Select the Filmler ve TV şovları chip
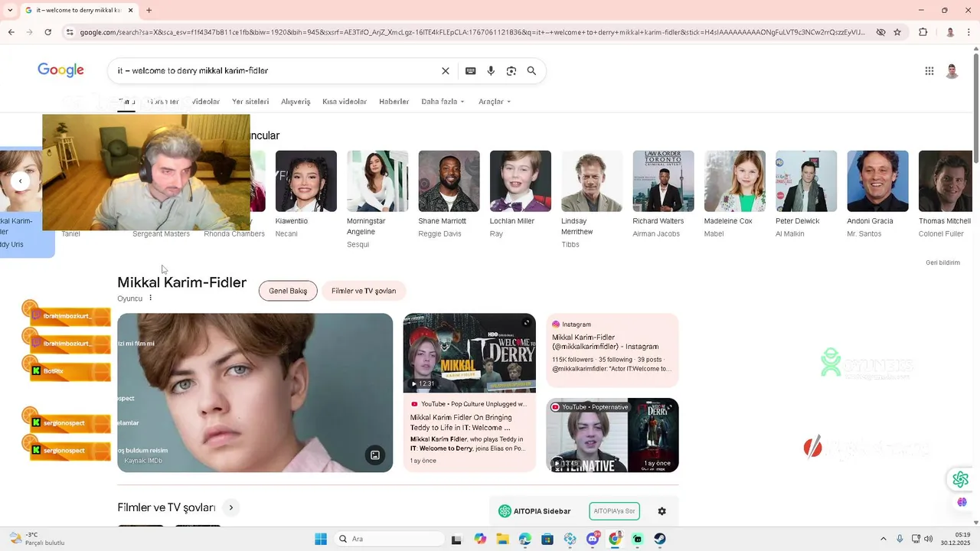Image resolution: width=980 pixels, height=551 pixels. click(364, 291)
